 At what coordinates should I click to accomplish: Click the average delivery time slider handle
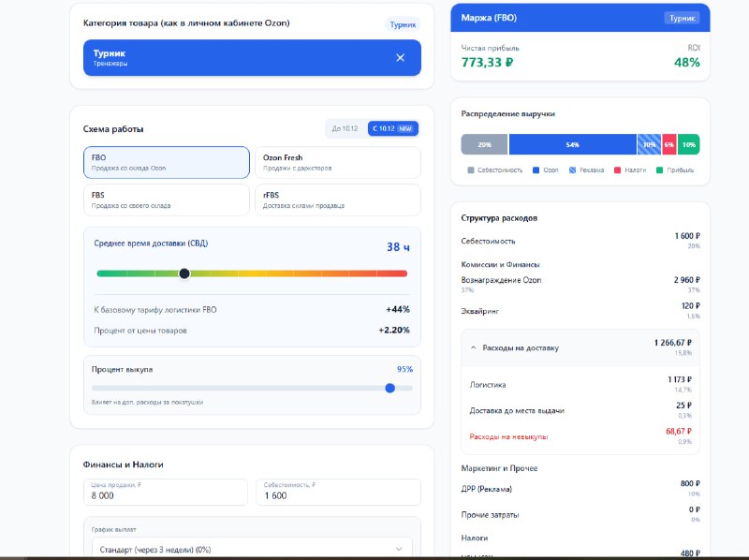coord(184,273)
